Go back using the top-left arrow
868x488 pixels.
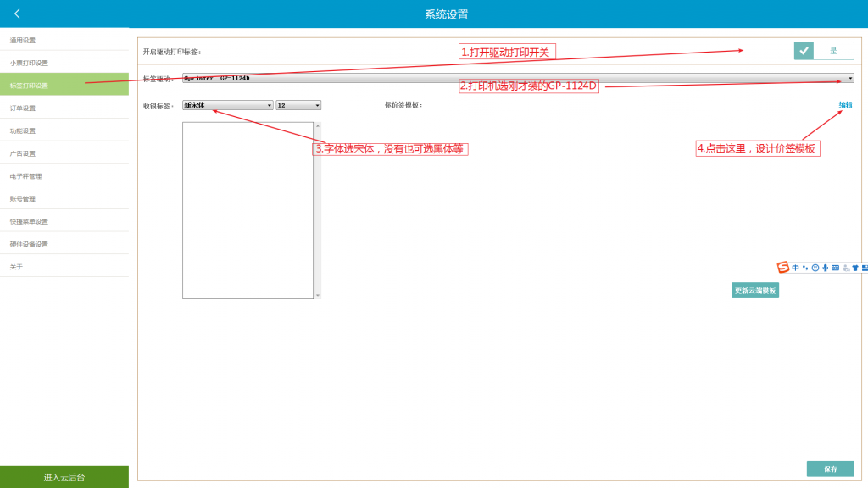click(x=17, y=14)
